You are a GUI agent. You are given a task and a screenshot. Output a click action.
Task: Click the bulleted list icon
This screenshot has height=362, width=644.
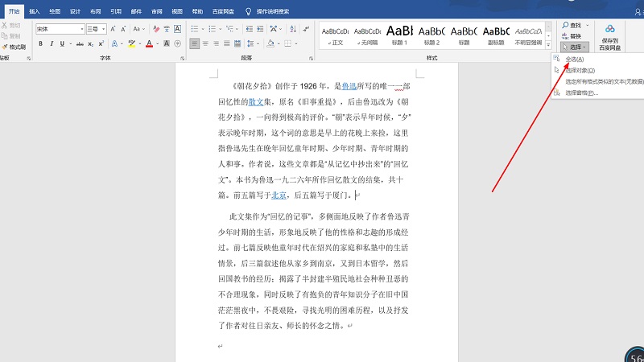tap(196, 28)
